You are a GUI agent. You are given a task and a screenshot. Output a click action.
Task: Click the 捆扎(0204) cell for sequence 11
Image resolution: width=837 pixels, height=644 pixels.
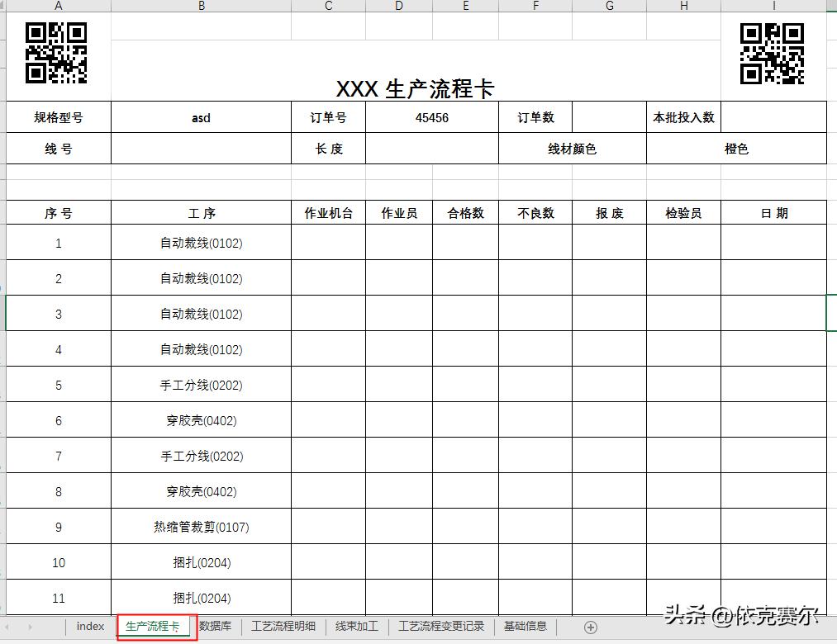pyautogui.click(x=201, y=597)
